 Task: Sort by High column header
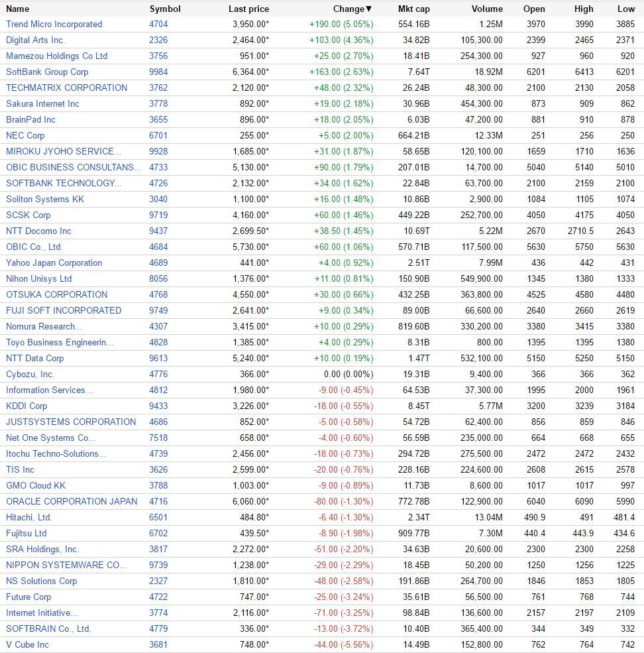tap(584, 9)
